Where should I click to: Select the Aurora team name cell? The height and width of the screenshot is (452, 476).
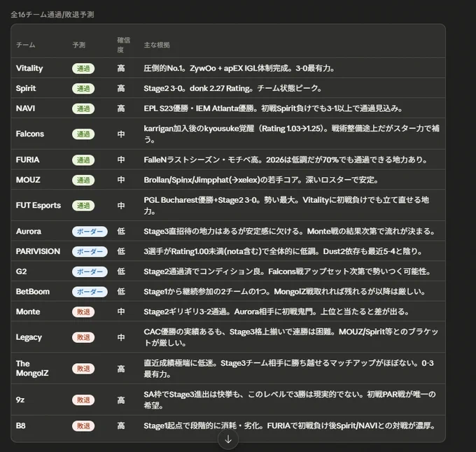click(29, 232)
